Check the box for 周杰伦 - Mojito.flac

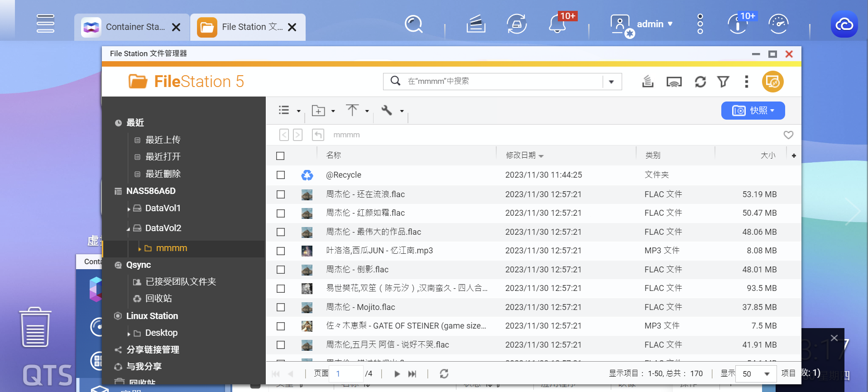pyautogui.click(x=281, y=307)
